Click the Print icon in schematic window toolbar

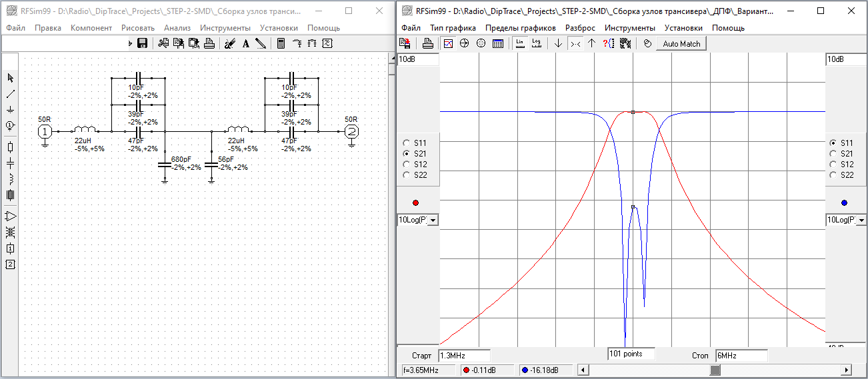(209, 43)
